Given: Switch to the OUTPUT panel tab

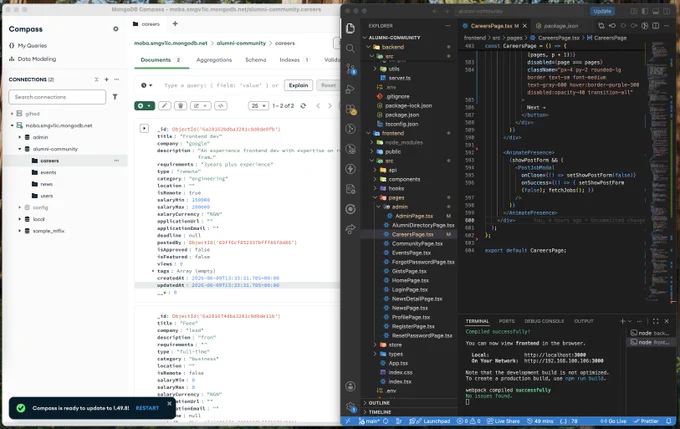Looking at the screenshot, I should 583,321.
